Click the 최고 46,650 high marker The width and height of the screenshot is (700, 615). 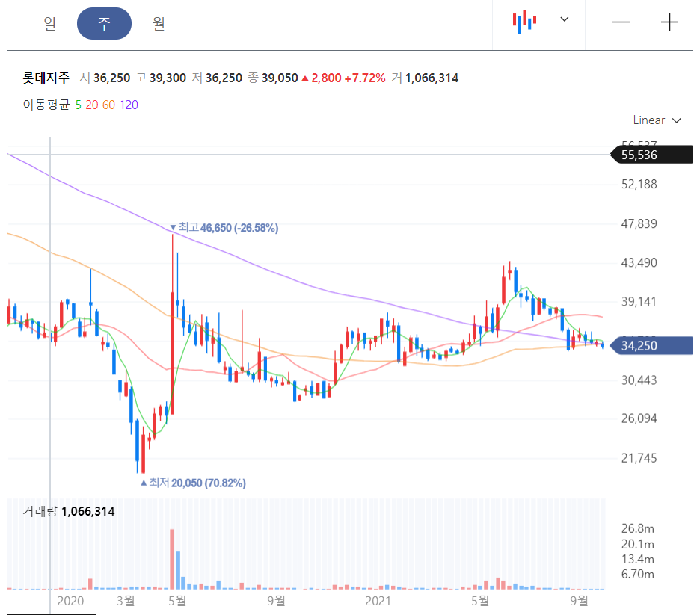click(224, 228)
